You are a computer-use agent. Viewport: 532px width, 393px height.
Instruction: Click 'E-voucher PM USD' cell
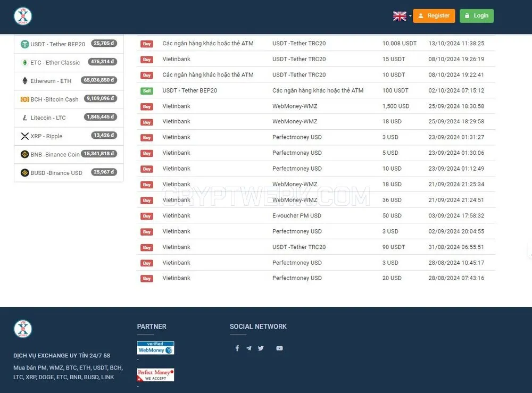(297, 216)
